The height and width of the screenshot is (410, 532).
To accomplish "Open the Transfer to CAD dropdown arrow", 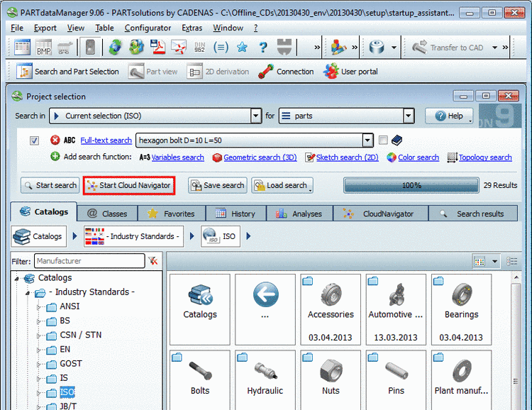I will click(x=494, y=48).
